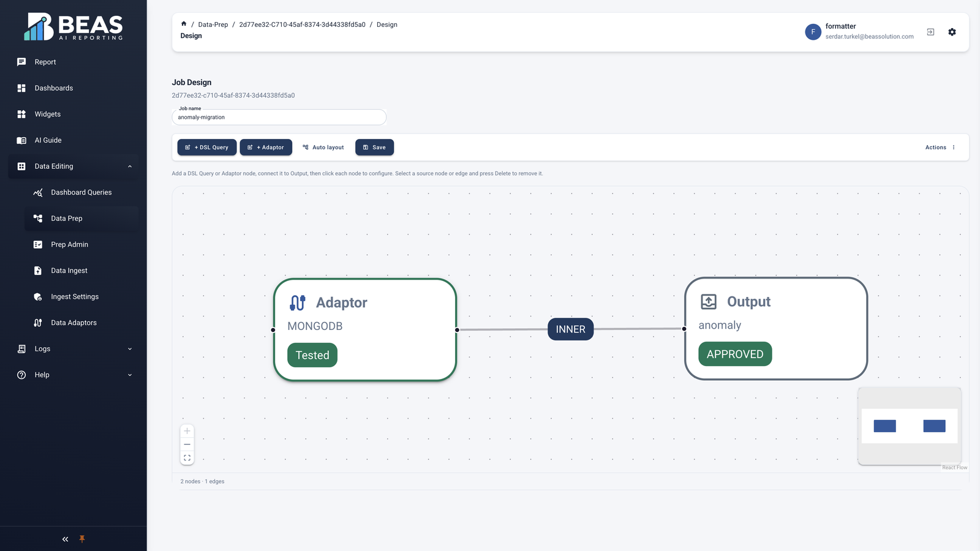Zoom out the canvas with minus
This screenshot has width=980, height=551.
point(187,444)
